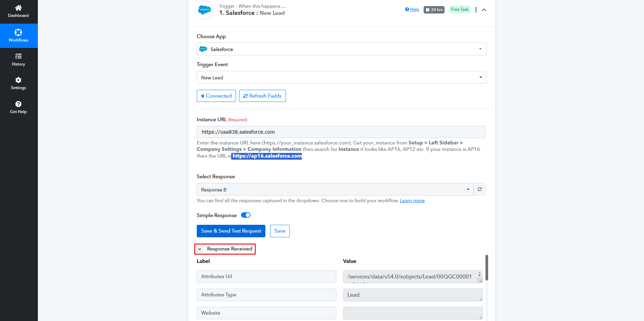Collapse the Response Received section
Image resolution: width=644 pixels, height=321 pixels.
[200, 249]
